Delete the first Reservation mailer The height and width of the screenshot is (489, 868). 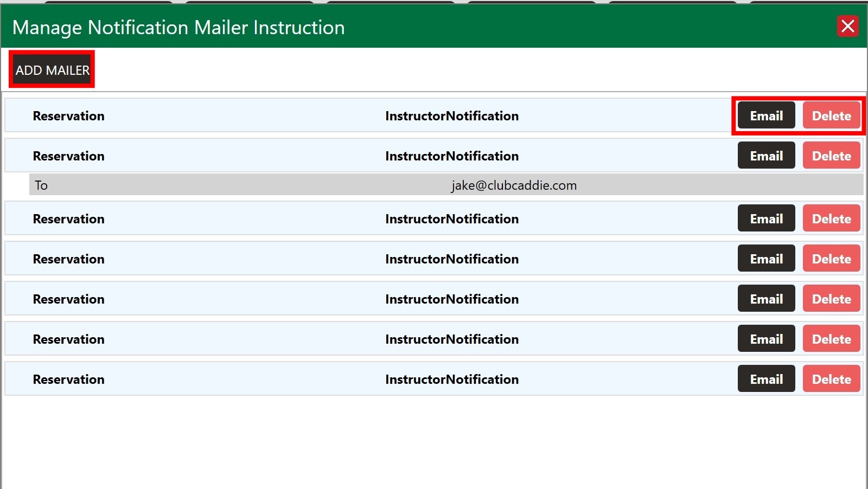click(x=831, y=115)
